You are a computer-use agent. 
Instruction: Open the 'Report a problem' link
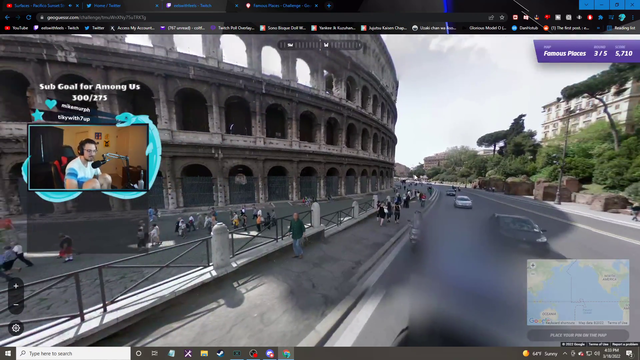(x=625, y=344)
